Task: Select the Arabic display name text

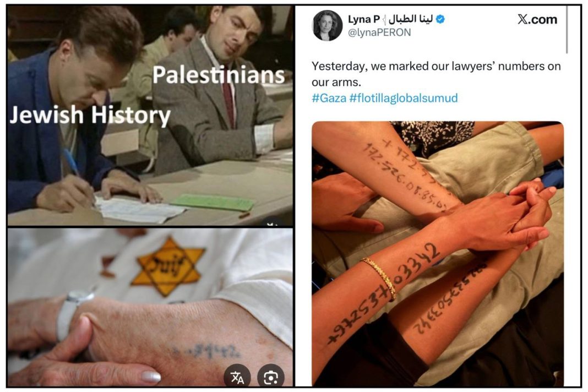Action: pos(411,19)
